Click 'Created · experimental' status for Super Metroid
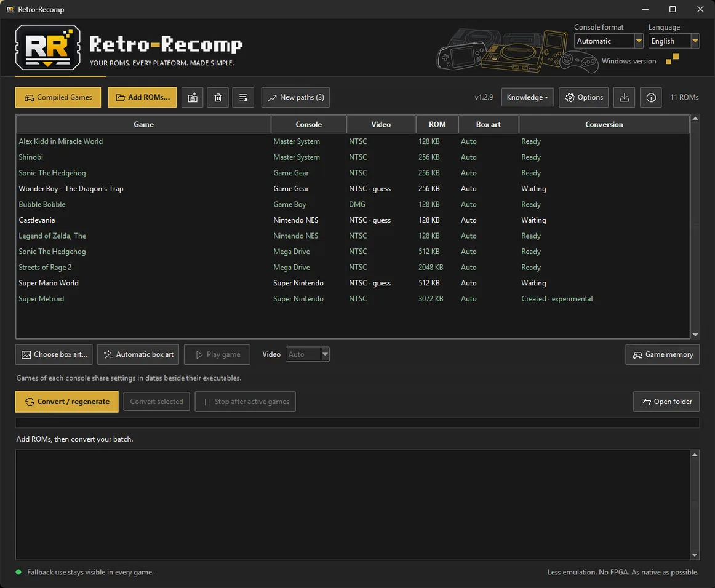 [557, 298]
